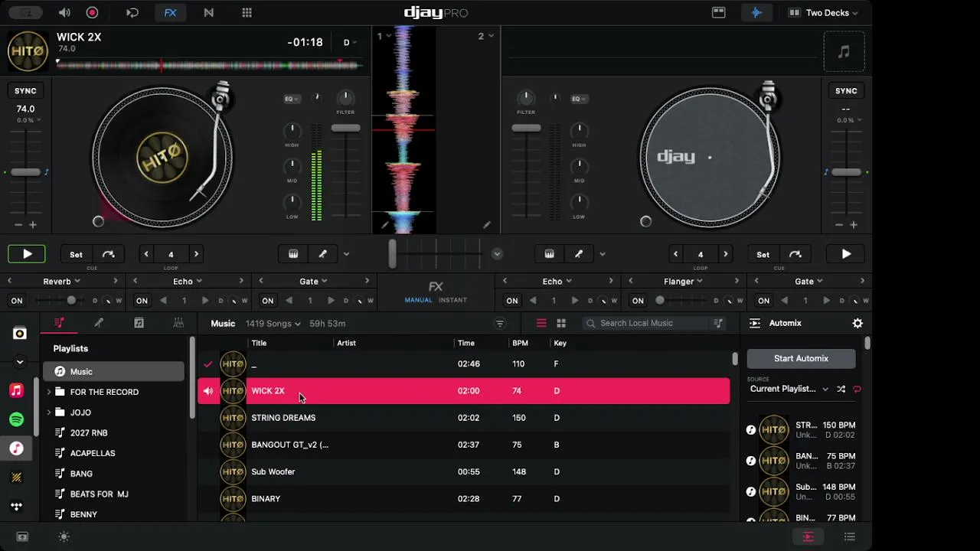Open the BEATS FOR MJ playlist
This screenshot has height=551, width=980.
coord(99,494)
